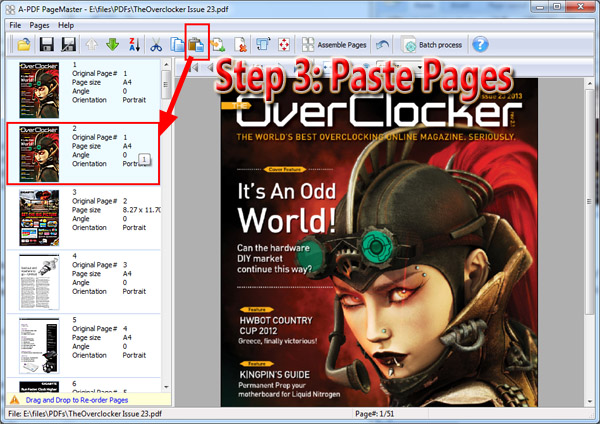Click 'Original Page# 4' text on page 5
The image size is (600, 424).
99,329
